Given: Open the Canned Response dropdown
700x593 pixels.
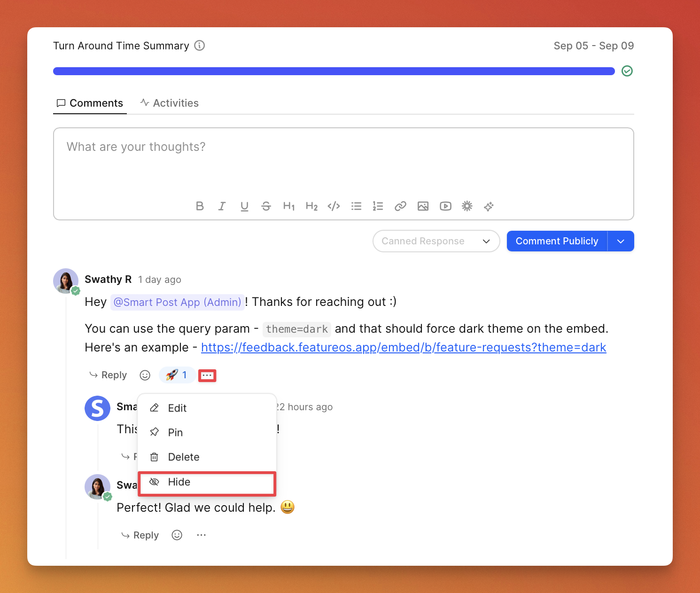Looking at the screenshot, I should coord(436,241).
